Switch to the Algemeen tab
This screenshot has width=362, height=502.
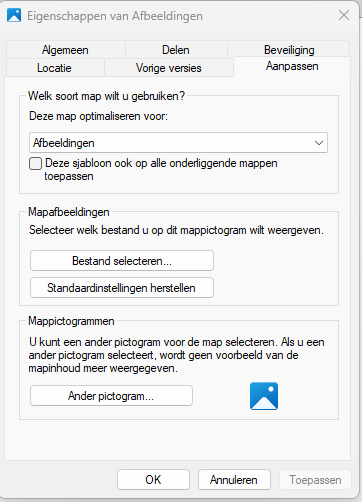click(x=65, y=50)
